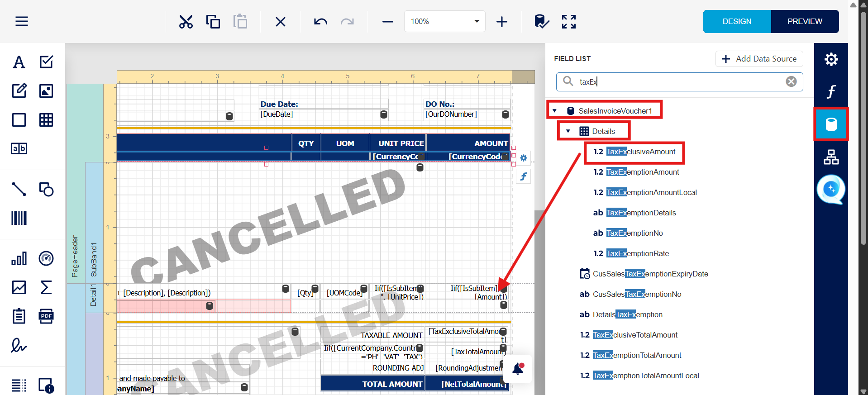Select the [DueDate] cell in report
Viewport: 868px width, 395px height.
[x=324, y=114]
